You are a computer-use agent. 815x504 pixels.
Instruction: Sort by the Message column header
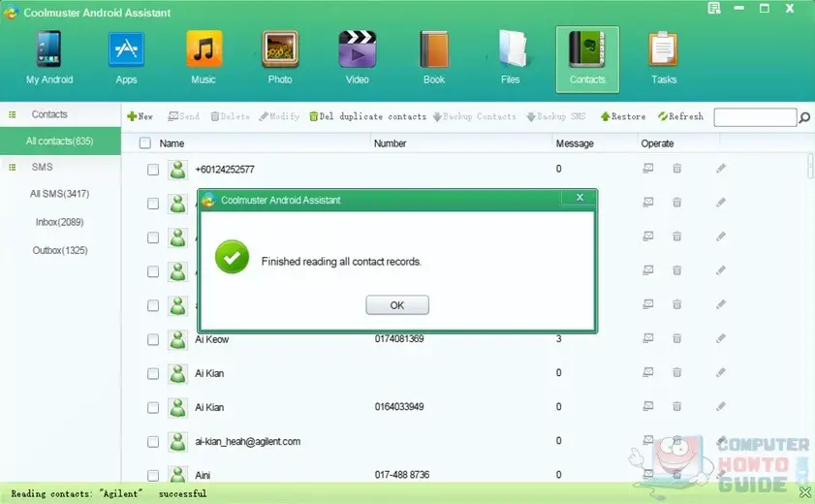575,143
